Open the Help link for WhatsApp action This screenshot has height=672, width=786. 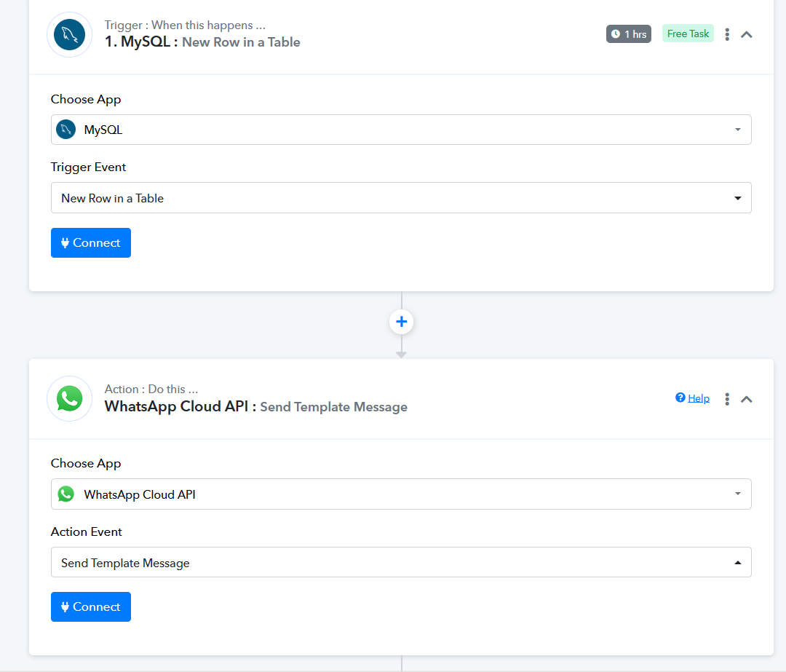(x=698, y=398)
